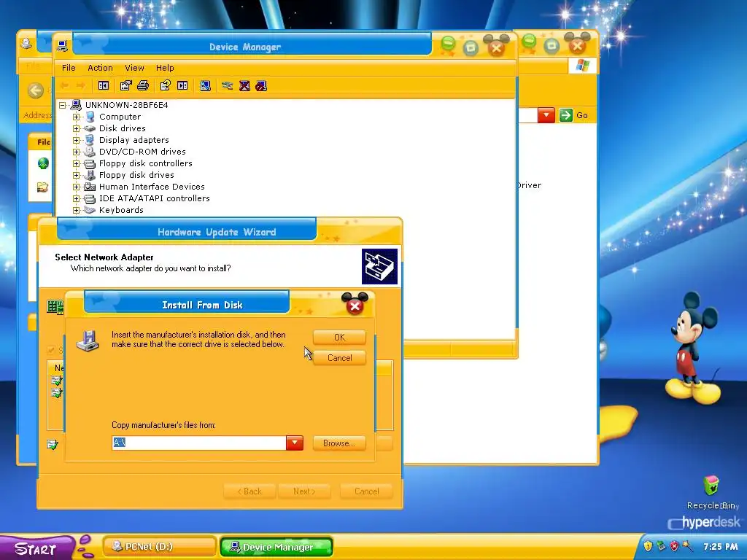Viewport: 747px width, 560px height.
Task: Click the green network adapter tray icon
Action: click(x=661, y=545)
